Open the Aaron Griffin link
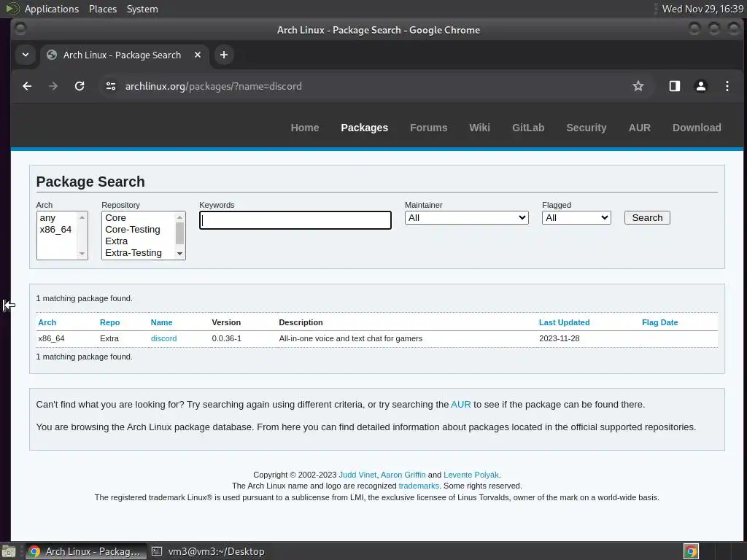 (x=403, y=475)
